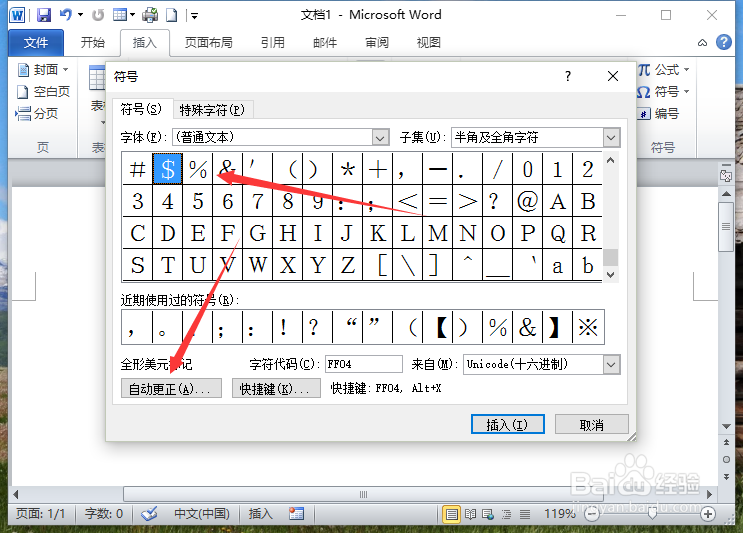Screen dimensions: 743x533
Task: Select the ＊ asterisk symbol in grid
Action: click(x=347, y=169)
